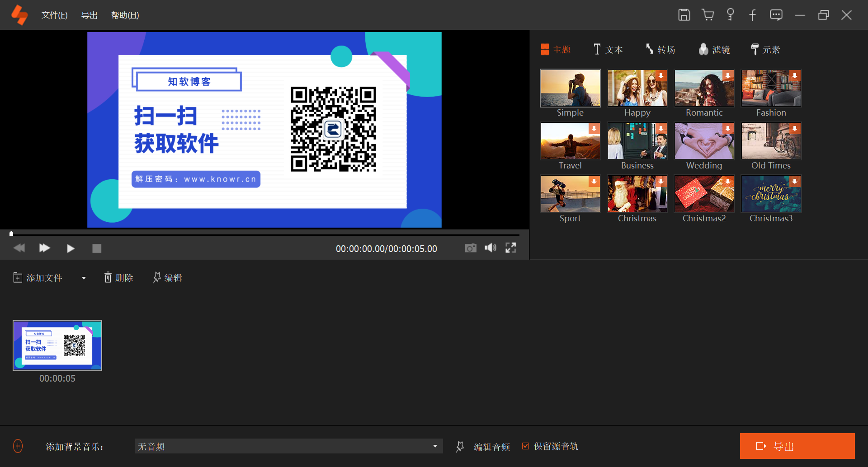The image size is (868, 467).
Task: Open the 无音频 background music dropdown
Action: click(288, 446)
